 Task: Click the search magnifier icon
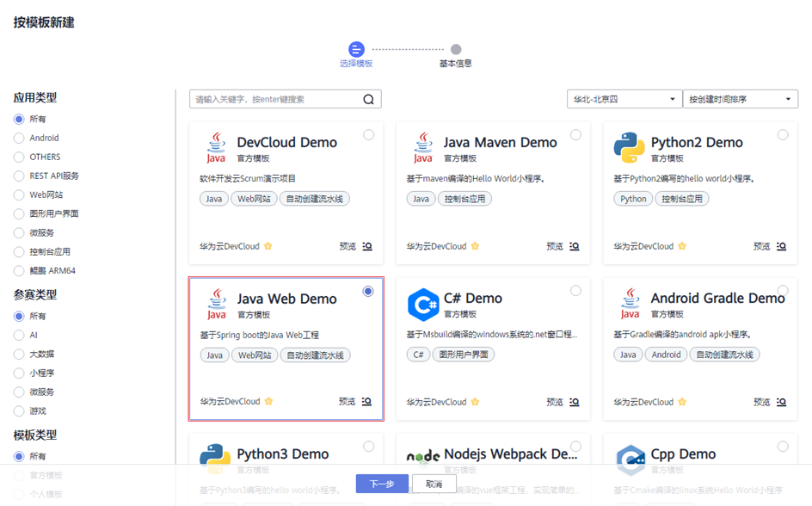coord(368,100)
